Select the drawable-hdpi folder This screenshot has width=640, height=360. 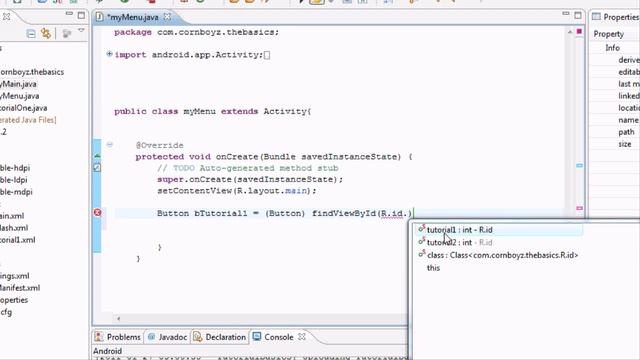point(15,168)
